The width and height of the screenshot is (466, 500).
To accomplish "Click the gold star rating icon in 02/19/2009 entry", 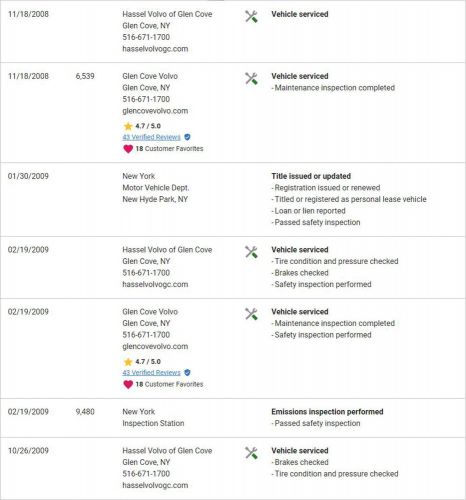I will [x=128, y=362].
